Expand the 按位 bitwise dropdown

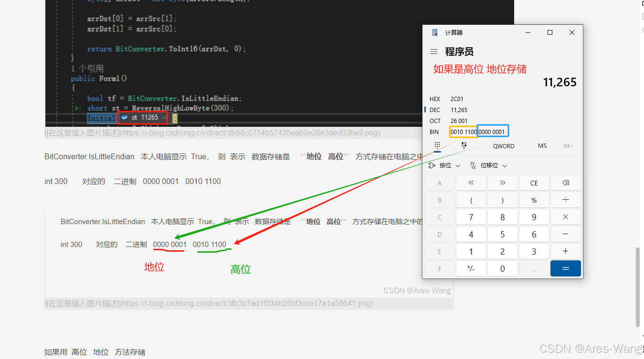click(x=444, y=165)
